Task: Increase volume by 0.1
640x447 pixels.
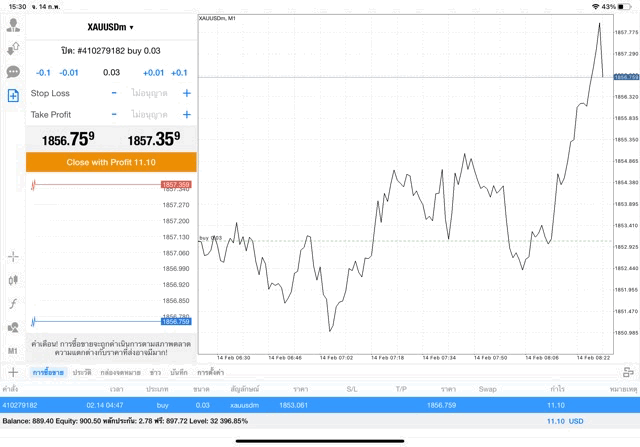Action: point(179,73)
